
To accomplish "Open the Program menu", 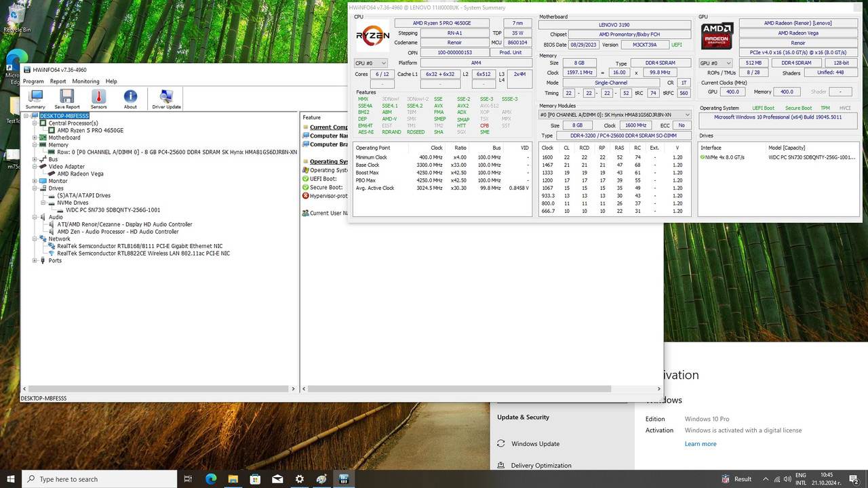I will 33,81.
